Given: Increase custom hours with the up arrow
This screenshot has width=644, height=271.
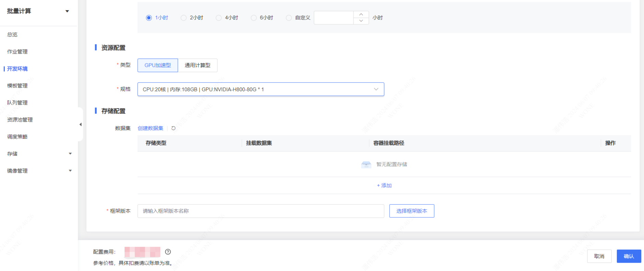Looking at the screenshot, I should (x=361, y=14).
